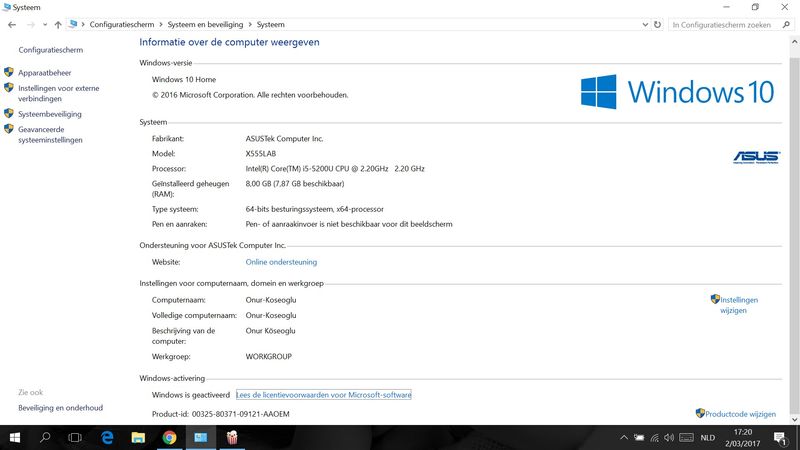Click the shield icon beside Apparaatbeheer

tap(9, 72)
